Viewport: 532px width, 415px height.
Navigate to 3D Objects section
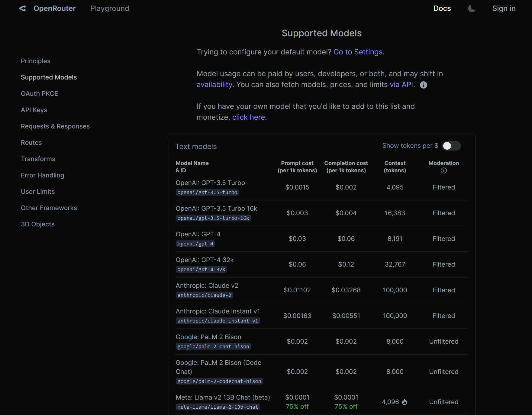(x=37, y=224)
